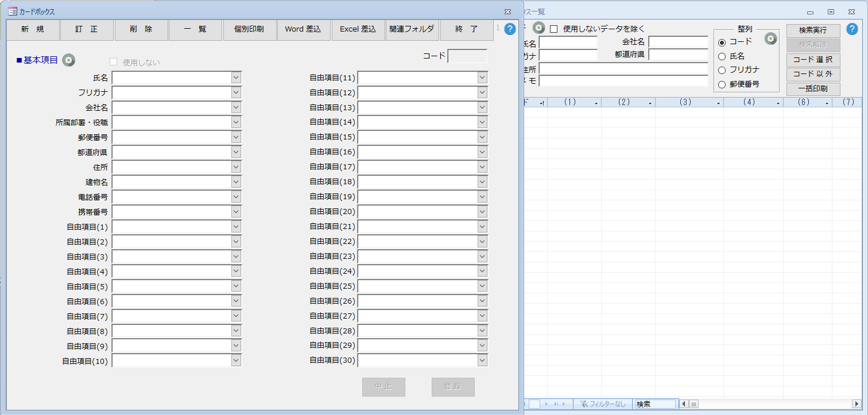Open help in the カードボックス window
Image resolution: width=868 pixels, height=415 pixels.
tap(510, 29)
